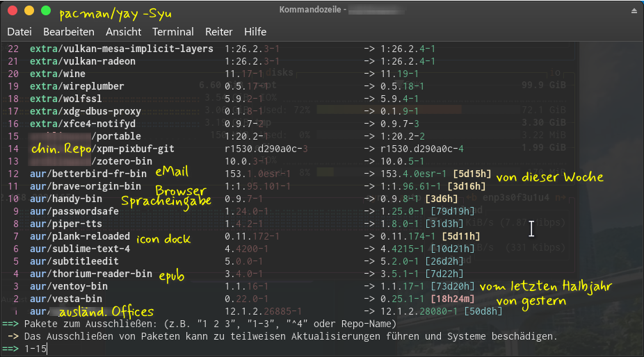The width and height of the screenshot is (644, 357).
Task: Click the age tag [3d16h]
Action: pyautogui.click(x=466, y=186)
